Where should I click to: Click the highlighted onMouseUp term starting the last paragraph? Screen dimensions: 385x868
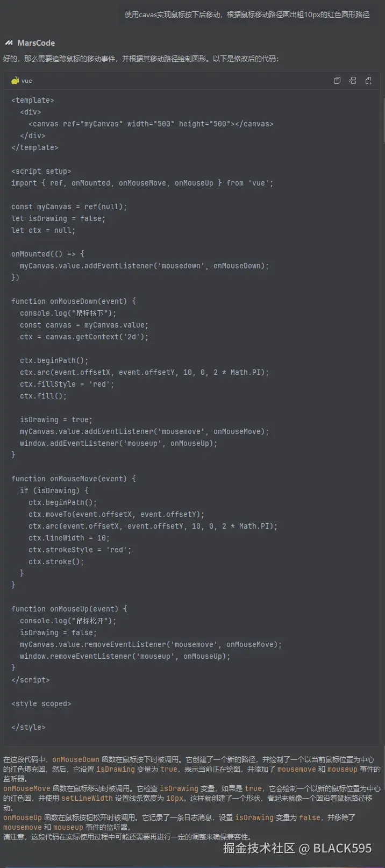pyautogui.click(x=23, y=817)
